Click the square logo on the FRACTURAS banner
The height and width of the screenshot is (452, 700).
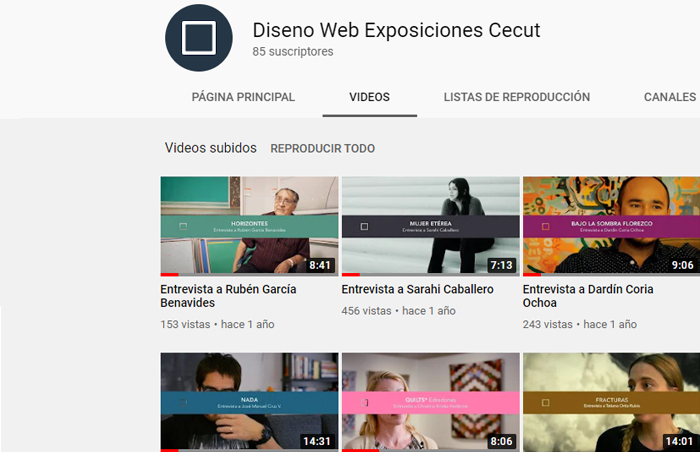[545, 402]
